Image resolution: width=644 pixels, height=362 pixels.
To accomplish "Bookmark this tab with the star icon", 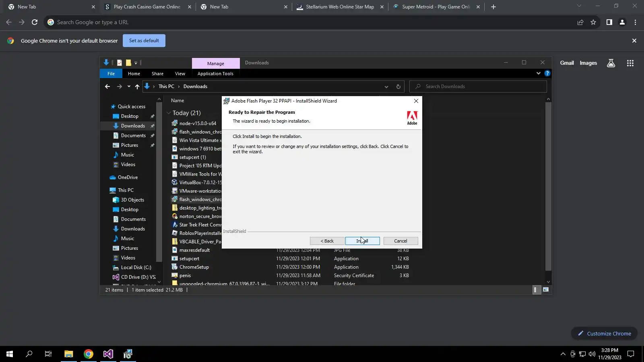I will tap(593, 22).
